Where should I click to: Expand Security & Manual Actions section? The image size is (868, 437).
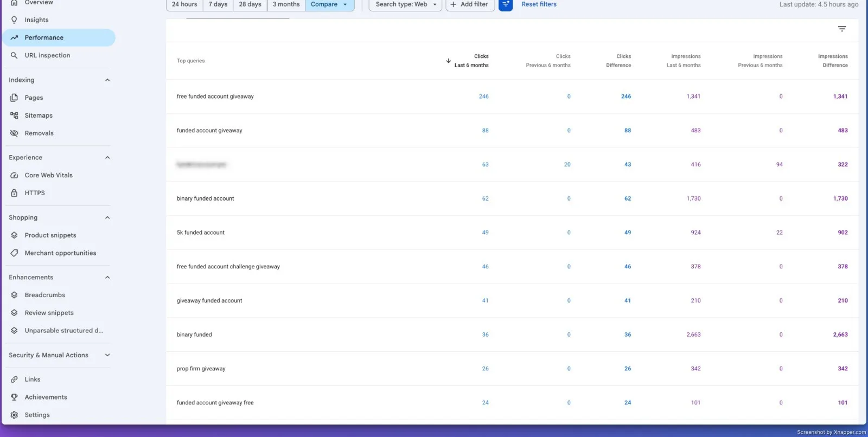tap(107, 355)
